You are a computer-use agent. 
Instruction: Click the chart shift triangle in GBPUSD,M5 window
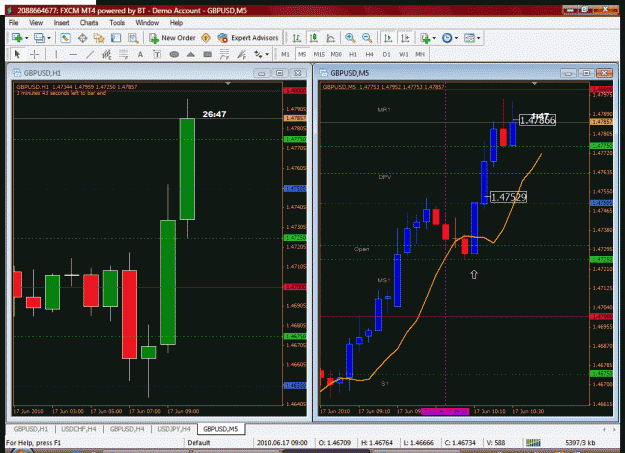point(535,83)
